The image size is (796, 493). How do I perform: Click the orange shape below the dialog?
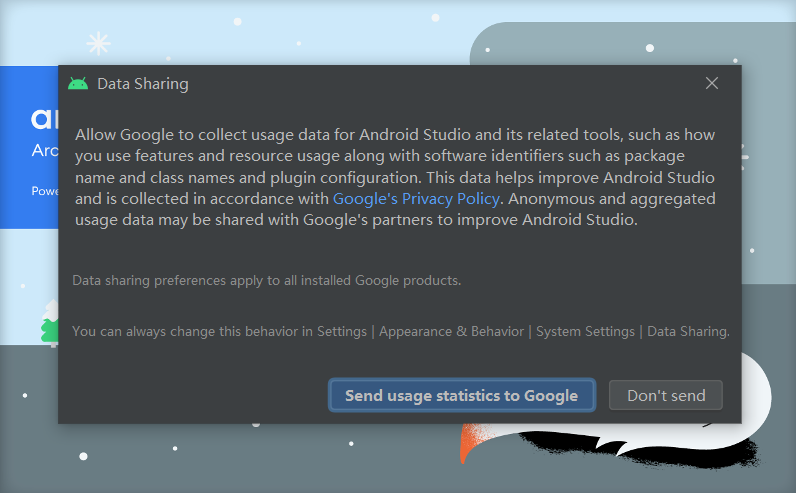(467, 443)
